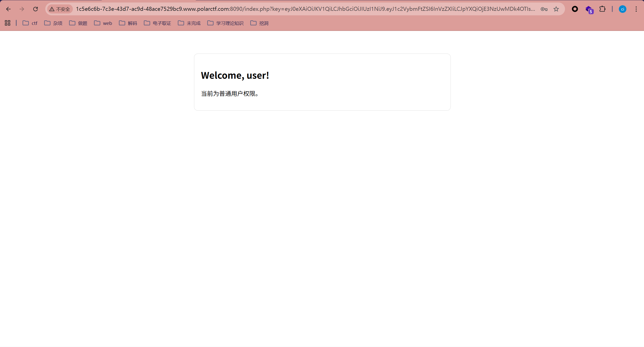
Task: Open the 解码 bookmark folder
Action: [128, 23]
